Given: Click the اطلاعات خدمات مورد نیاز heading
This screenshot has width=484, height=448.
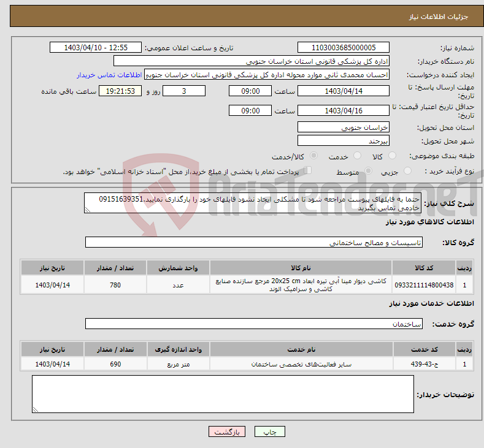Looking at the screenshot, I should 431,303.
